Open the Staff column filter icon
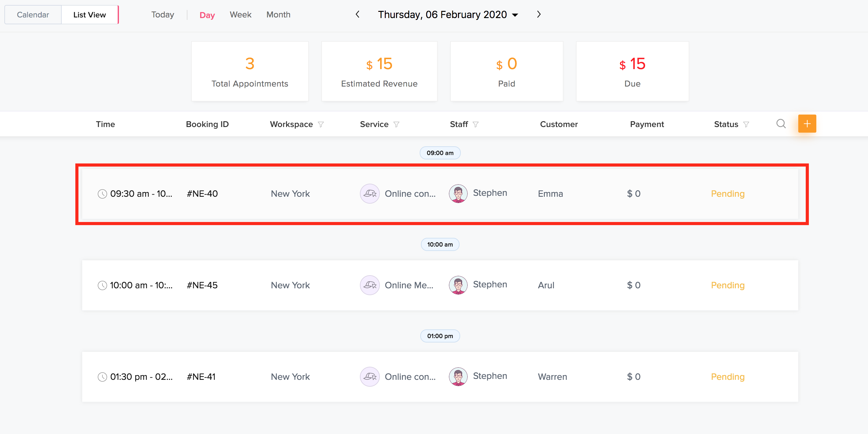868x434 pixels. (475, 124)
